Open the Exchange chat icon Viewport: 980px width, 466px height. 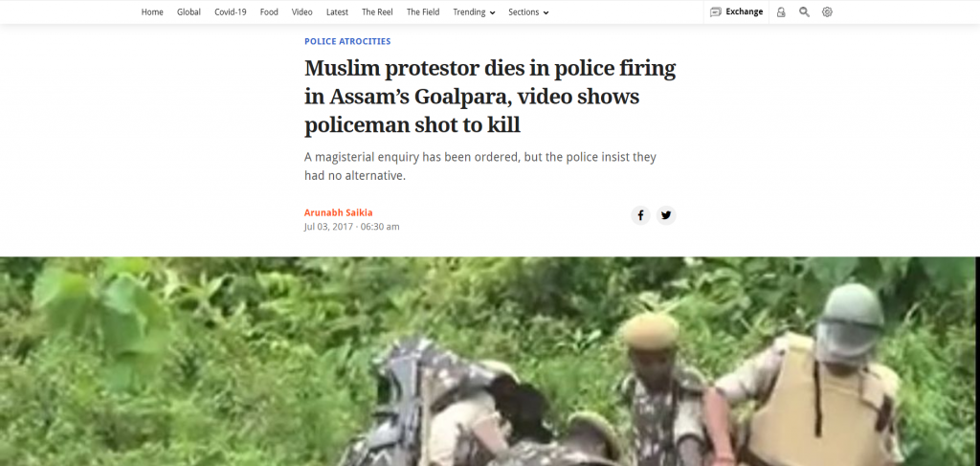pos(716,11)
